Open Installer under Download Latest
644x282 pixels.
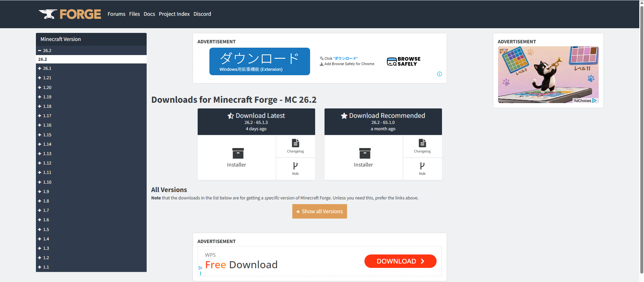[237, 157]
